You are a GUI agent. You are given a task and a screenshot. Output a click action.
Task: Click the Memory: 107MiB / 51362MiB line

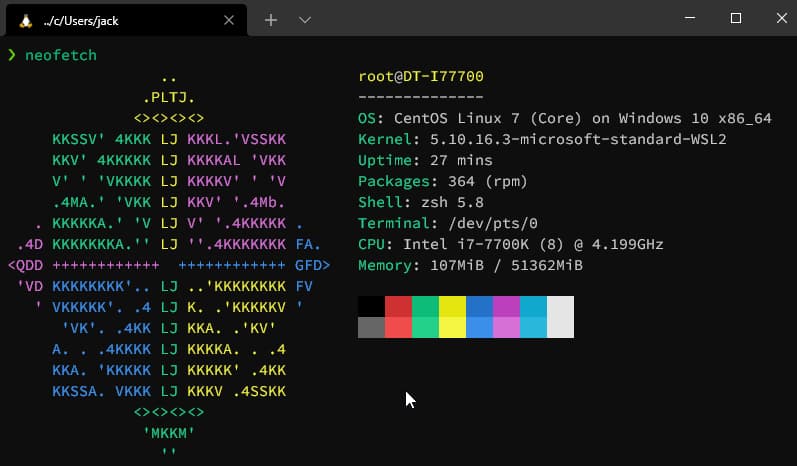pyautogui.click(x=470, y=265)
